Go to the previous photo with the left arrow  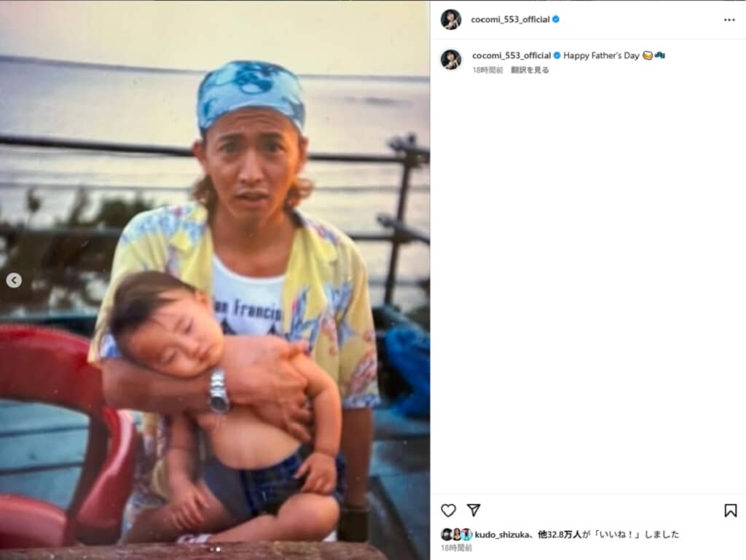point(14,280)
